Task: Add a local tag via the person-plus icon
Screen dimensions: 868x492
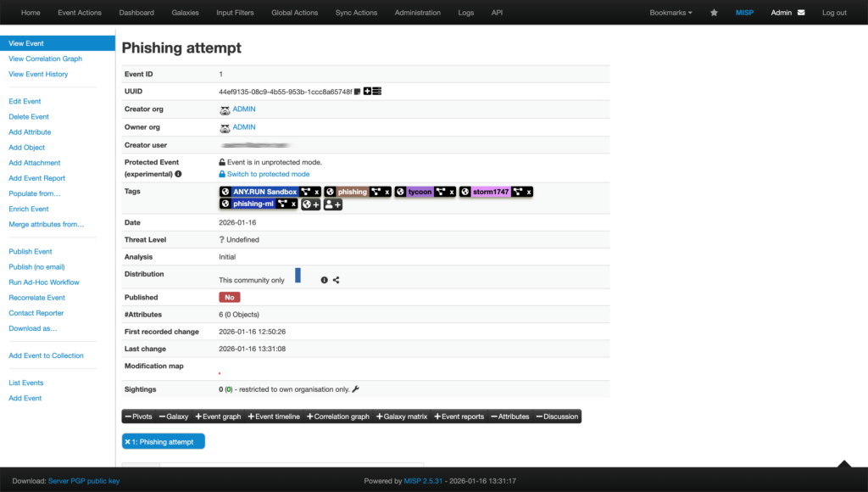Action: 331,204
